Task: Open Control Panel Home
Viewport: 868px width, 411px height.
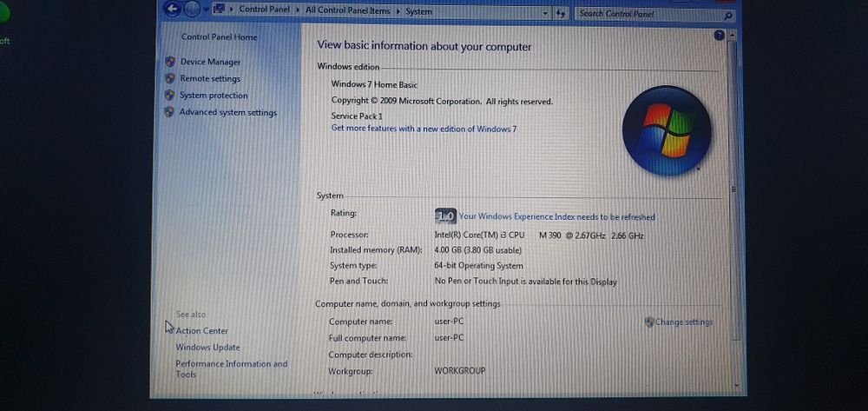Action: [x=220, y=37]
